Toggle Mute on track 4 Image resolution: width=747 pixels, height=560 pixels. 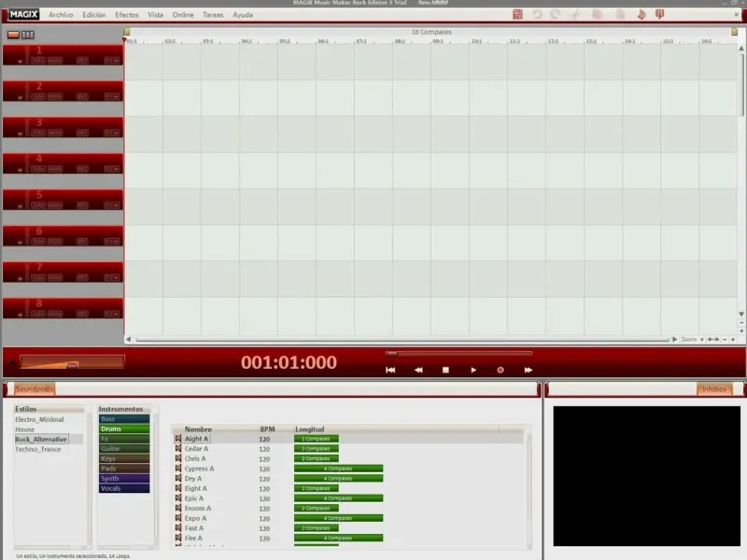(x=55, y=169)
